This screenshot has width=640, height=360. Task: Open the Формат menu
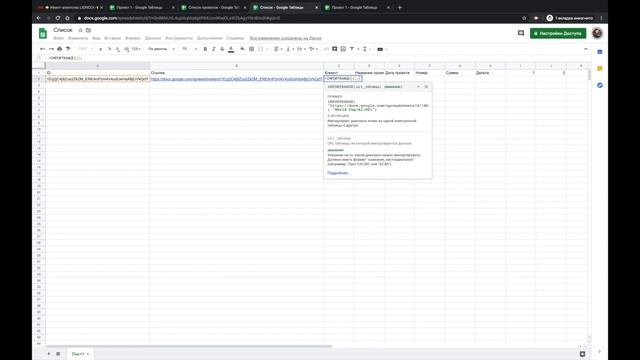point(133,38)
